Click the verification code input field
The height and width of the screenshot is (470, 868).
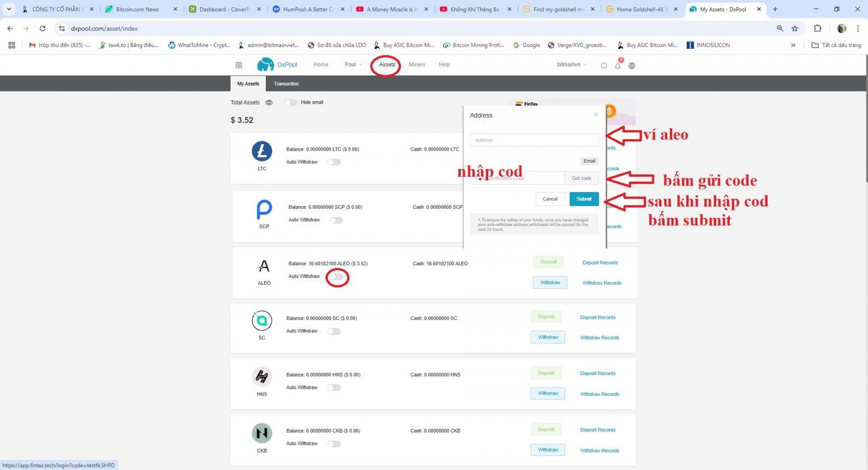(518, 178)
